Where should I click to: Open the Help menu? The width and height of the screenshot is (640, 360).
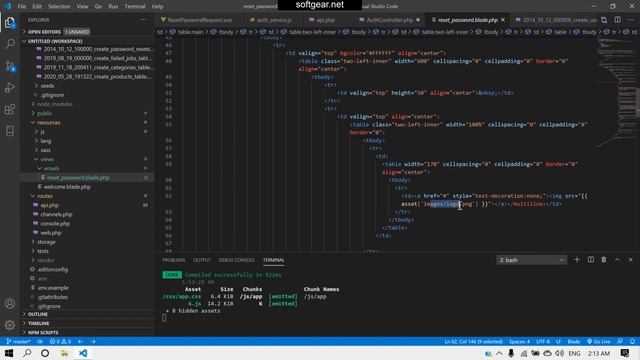[158, 6]
